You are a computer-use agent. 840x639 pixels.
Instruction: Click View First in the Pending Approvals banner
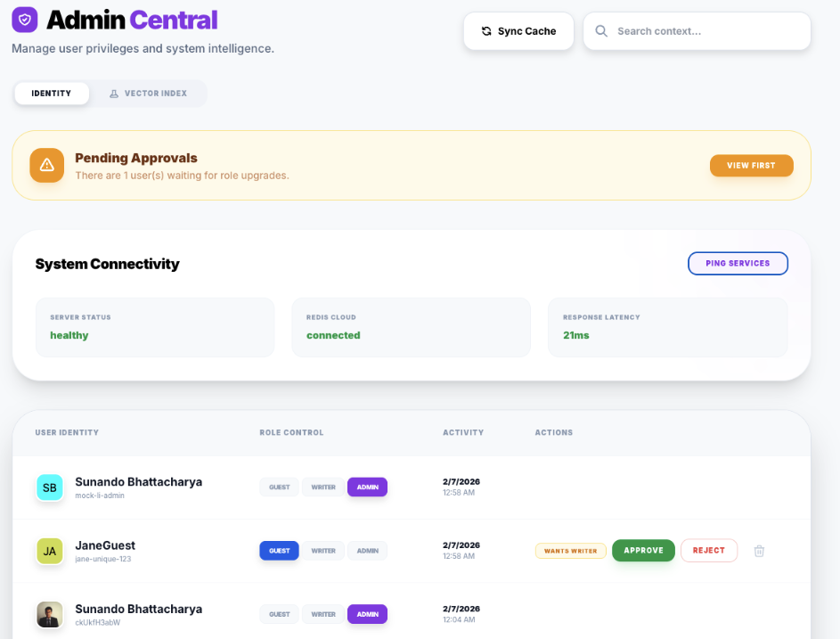click(x=751, y=165)
